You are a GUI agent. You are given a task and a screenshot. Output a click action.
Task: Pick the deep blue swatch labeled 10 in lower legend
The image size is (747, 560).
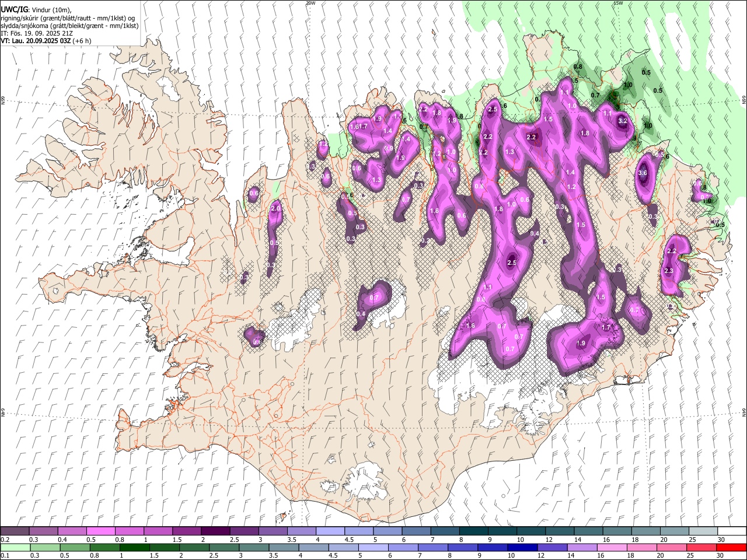click(x=522, y=548)
